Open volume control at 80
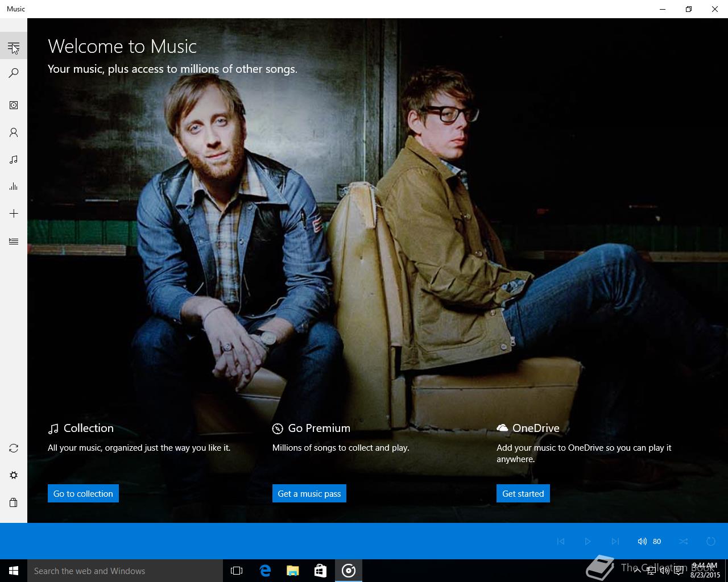The width and height of the screenshot is (728, 582). pos(649,541)
